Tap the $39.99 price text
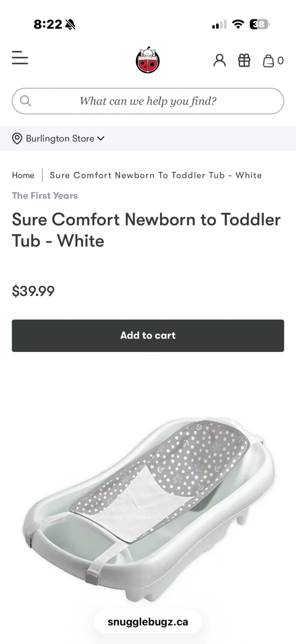This screenshot has width=296, height=644. pos(33,291)
